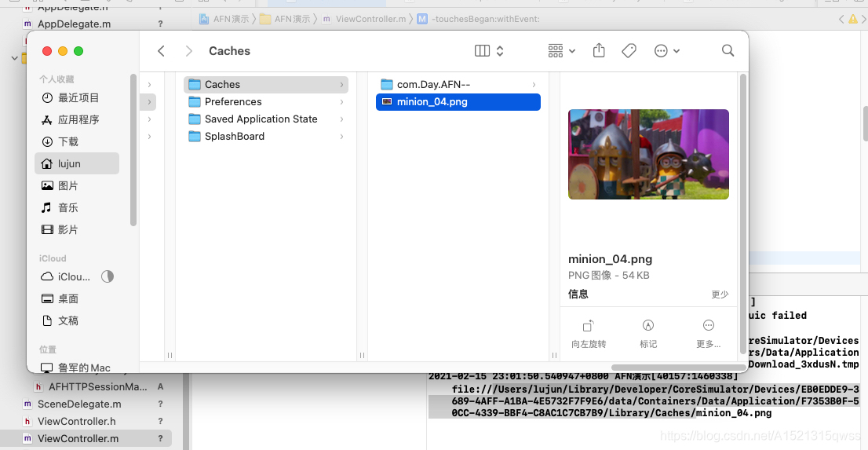Image resolution: width=868 pixels, height=450 pixels.
Task: Click the Finder window close button
Action: pyautogui.click(x=47, y=51)
